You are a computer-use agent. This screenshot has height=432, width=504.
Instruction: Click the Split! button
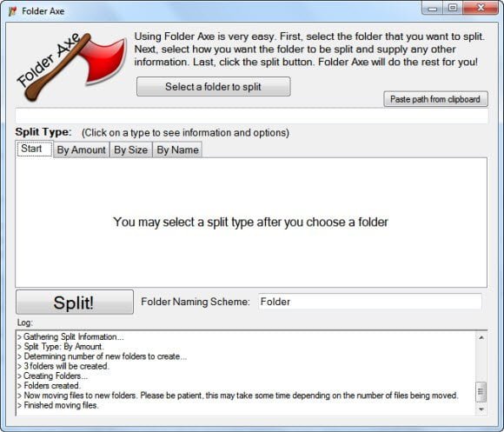tap(75, 302)
